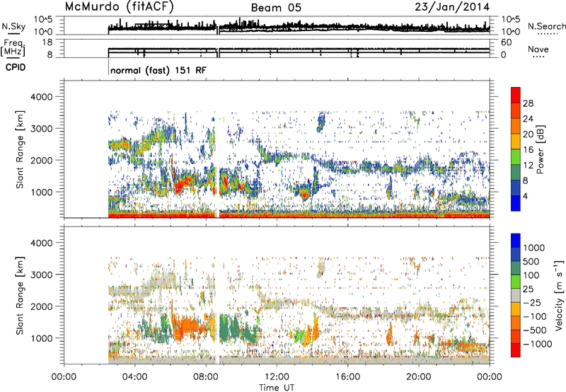Click the "500" label on velocity colorbar
Screen dimensions: 566x392
click(531, 261)
